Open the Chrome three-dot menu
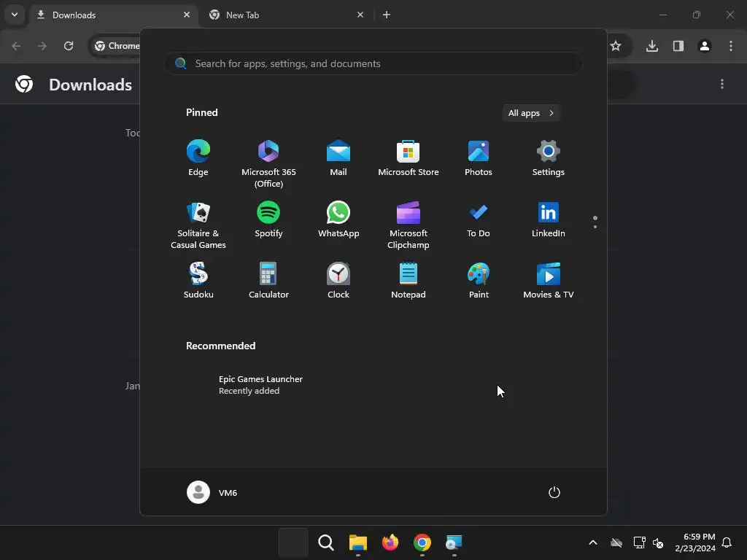 (x=731, y=46)
